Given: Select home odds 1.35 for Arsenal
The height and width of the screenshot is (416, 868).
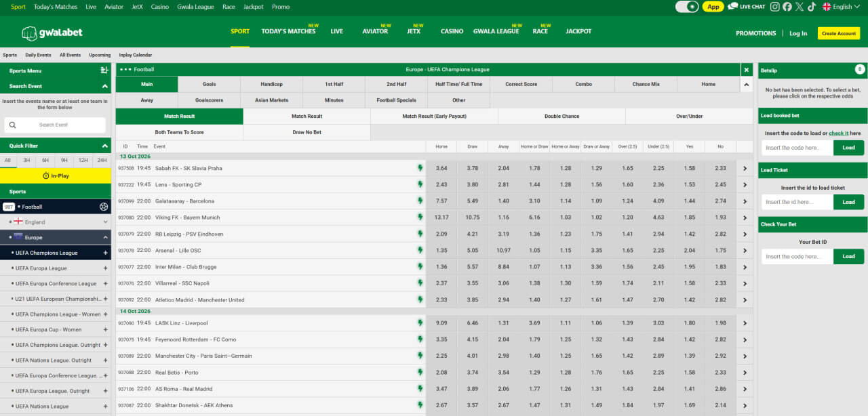Looking at the screenshot, I should click(441, 250).
